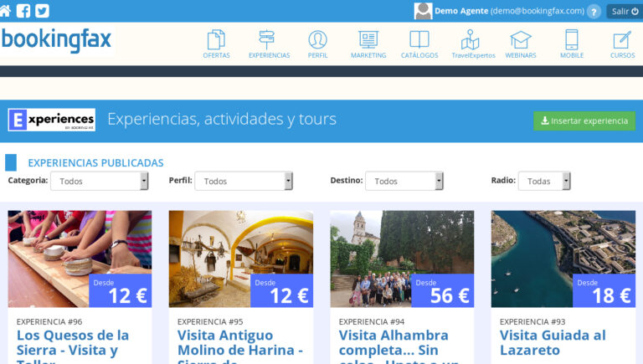The height and width of the screenshot is (364, 643).
Task: Click the Insertar experiencia button
Action: tap(584, 120)
